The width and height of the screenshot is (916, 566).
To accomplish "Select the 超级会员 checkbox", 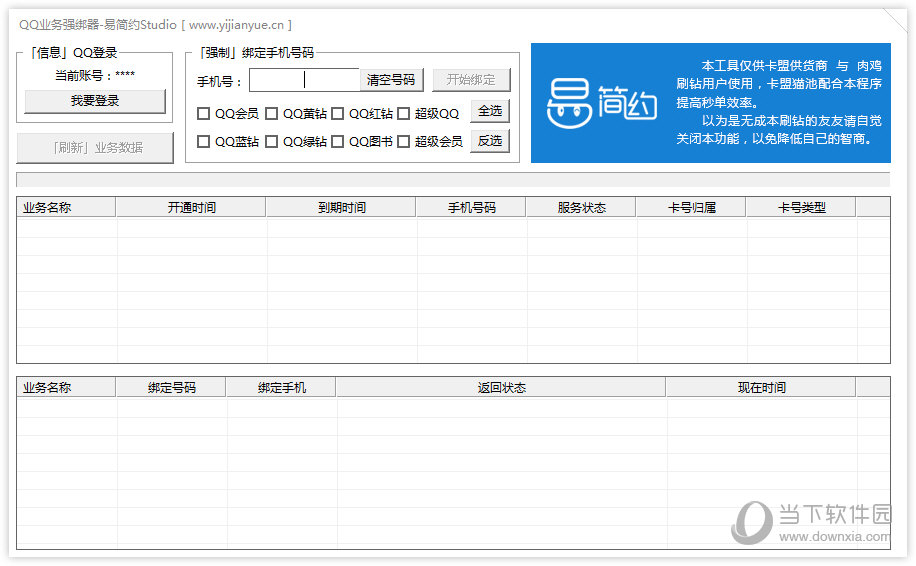I will tap(404, 142).
